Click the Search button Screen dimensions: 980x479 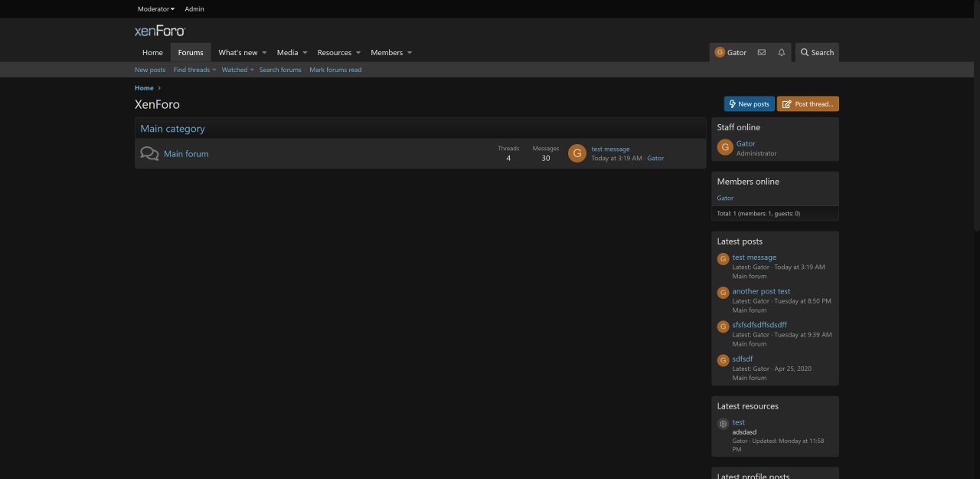pos(817,52)
